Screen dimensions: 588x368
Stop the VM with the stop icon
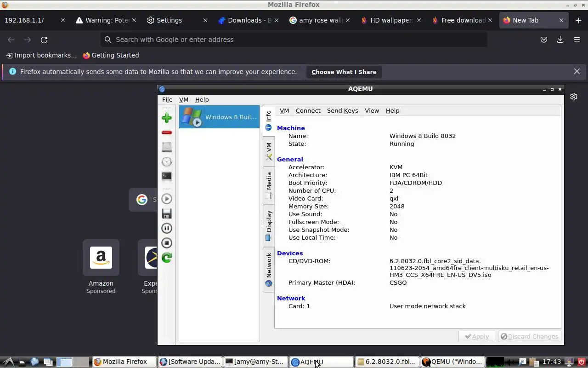(167, 243)
